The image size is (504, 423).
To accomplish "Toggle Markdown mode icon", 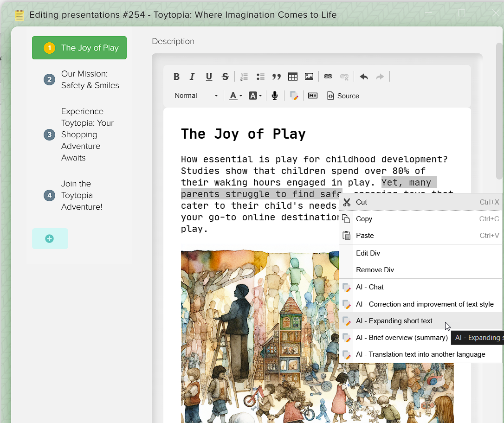I will coord(313,96).
